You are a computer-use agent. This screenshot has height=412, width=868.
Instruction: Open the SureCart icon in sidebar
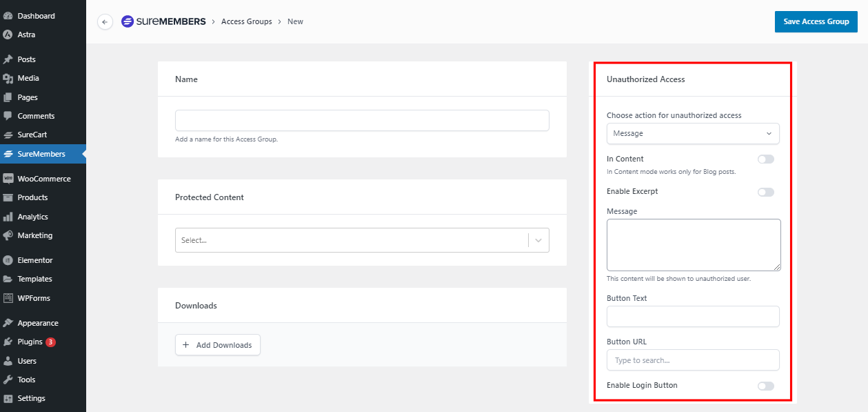[8, 135]
